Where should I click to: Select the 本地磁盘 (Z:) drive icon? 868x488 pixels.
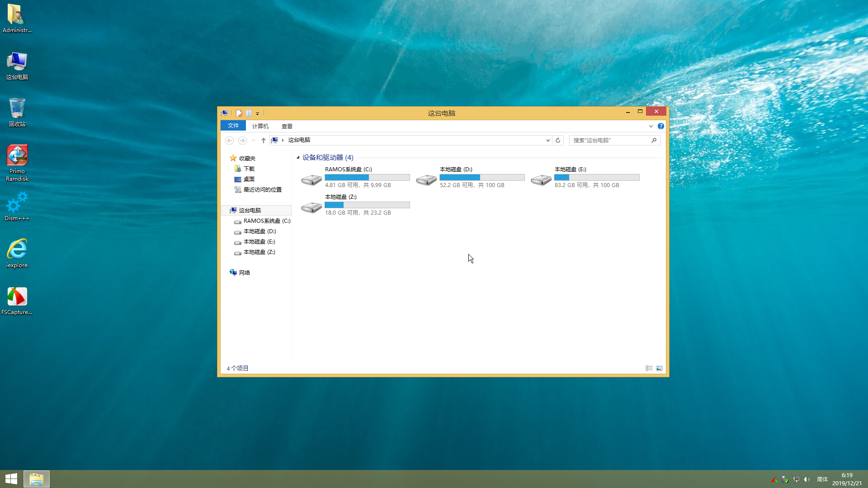311,207
